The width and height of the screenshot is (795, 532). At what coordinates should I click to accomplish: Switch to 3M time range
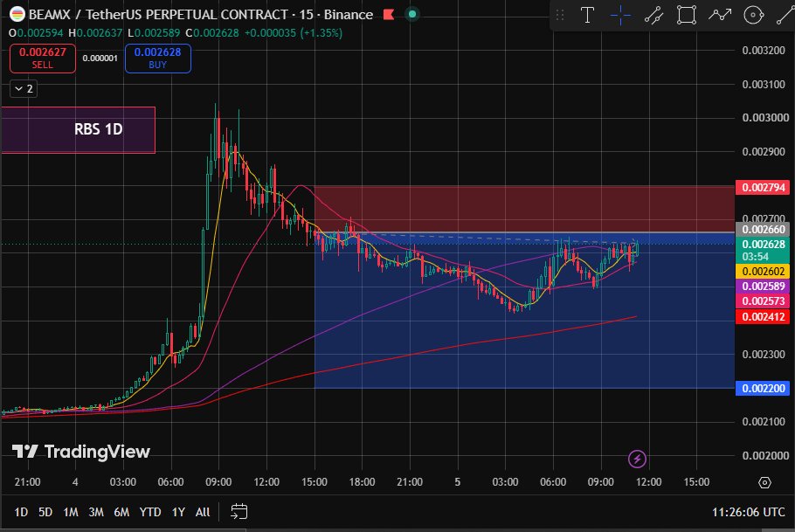[96, 512]
